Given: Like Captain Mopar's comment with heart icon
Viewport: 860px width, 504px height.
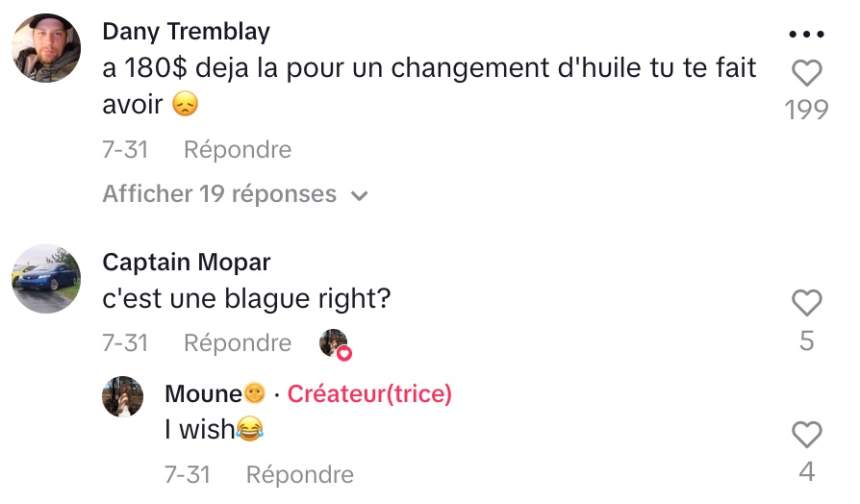Looking at the screenshot, I should 807,302.
